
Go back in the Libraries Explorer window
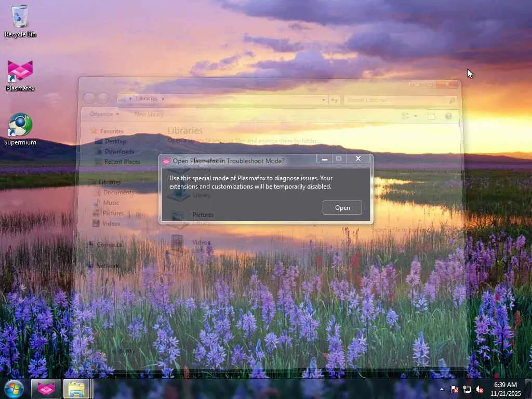point(89,98)
